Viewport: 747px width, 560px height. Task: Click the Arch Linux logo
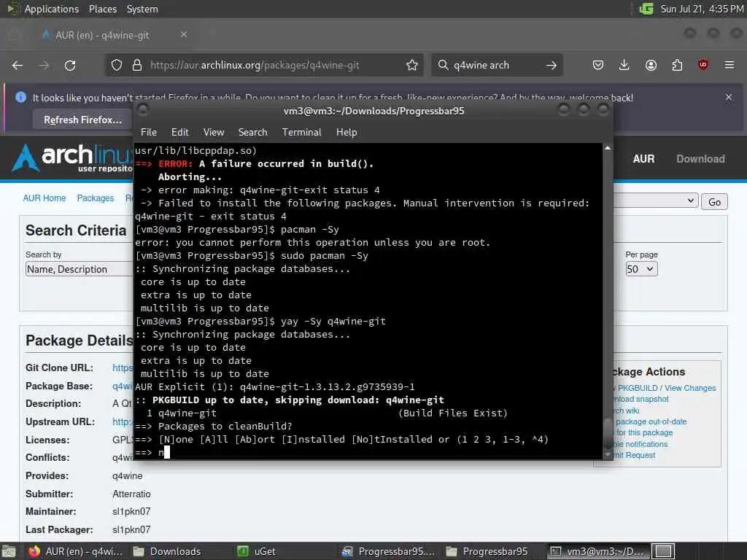pyautogui.click(x=72, y=157)
